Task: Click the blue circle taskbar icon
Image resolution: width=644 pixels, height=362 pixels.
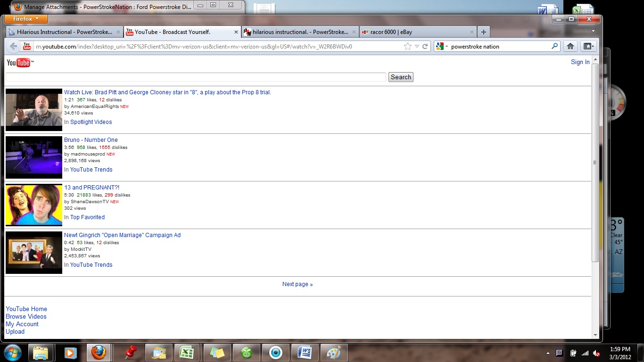Action: click(275, 353)
